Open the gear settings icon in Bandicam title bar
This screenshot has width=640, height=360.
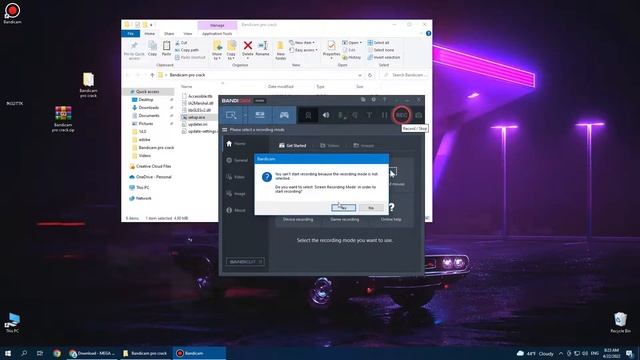click(x=373, y=100)
